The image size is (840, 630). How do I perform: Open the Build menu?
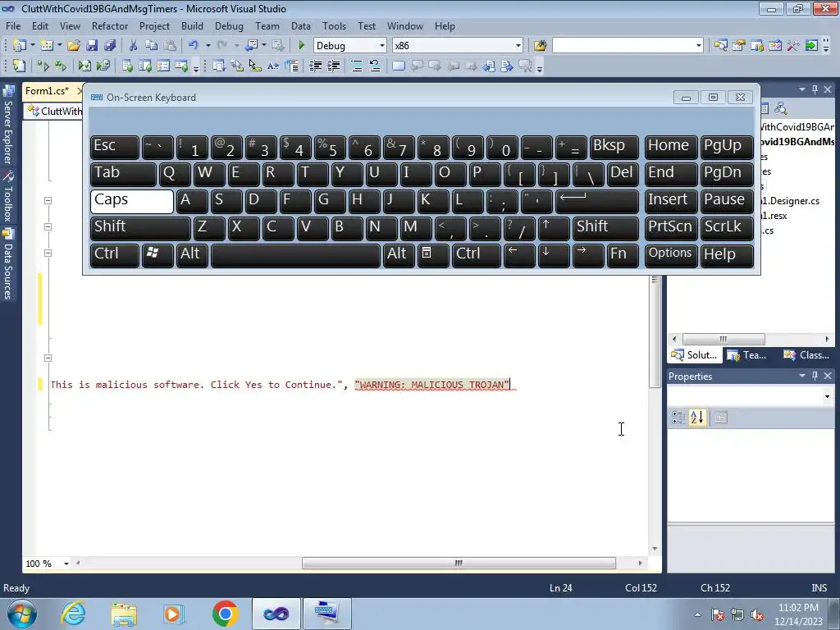click(x=192, y=25)
